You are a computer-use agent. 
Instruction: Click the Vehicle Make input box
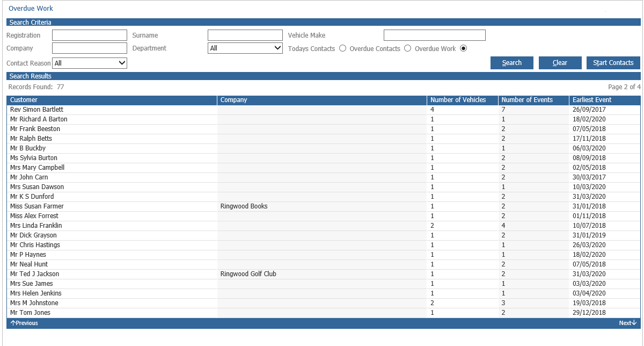[435, 35]
